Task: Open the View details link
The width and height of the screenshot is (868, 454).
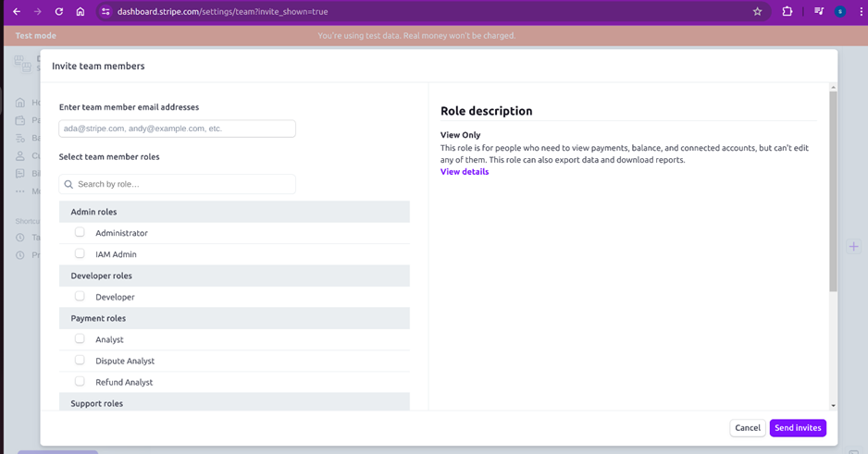Action: [465, 172]
